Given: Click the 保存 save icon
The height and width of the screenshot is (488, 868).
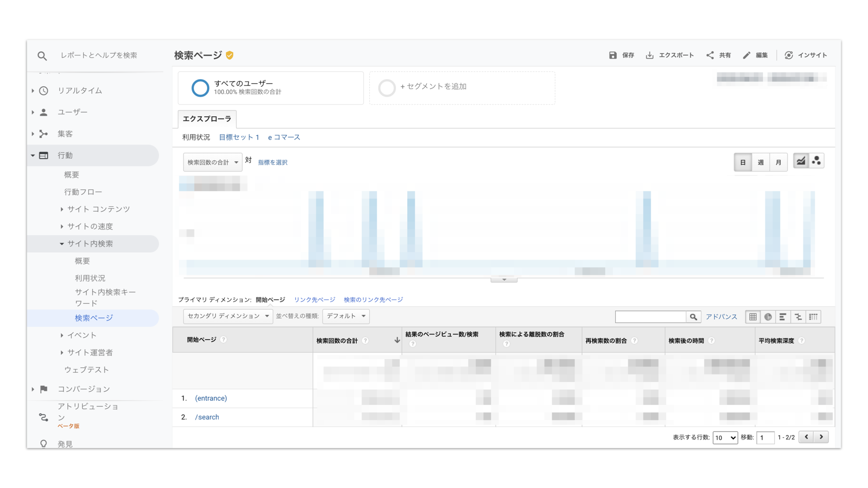Looking at the screenshot, I should pos(613,55).
